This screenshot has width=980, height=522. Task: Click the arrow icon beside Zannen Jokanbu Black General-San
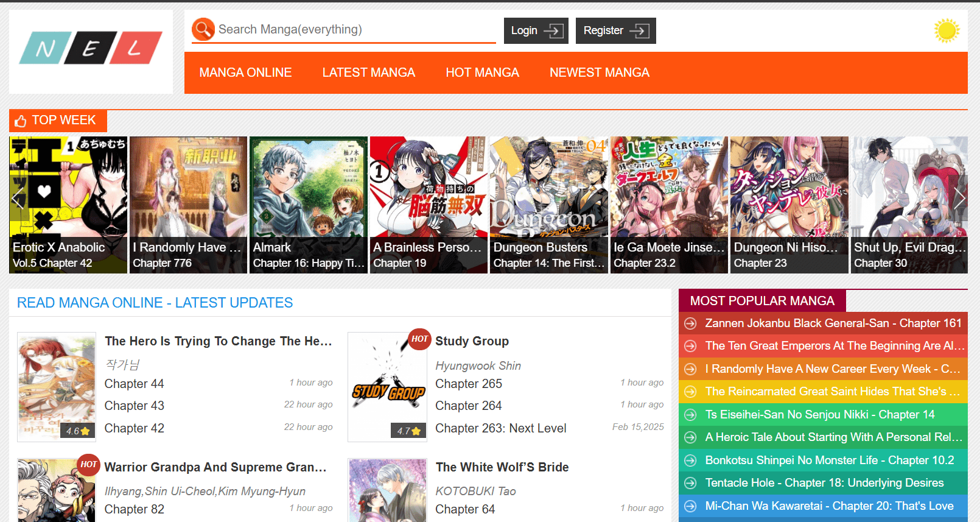click(x=690, y=323)
